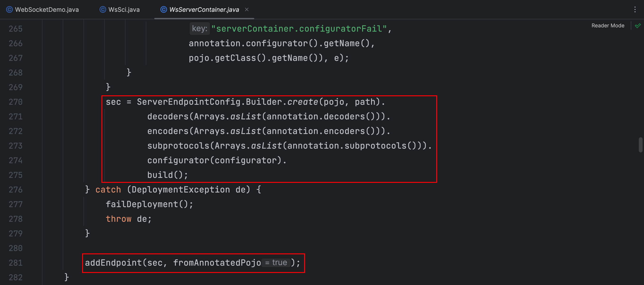Click the class icon on WsServerContainer.java tab
This screenshot has height=285, width=644.
tap(163, 9)
